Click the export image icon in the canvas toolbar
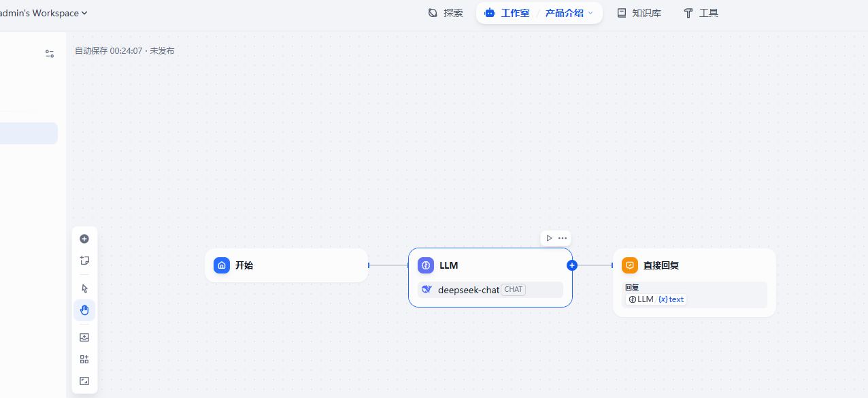The height and width of the screenshot is (398, 868). pos(84,337)
